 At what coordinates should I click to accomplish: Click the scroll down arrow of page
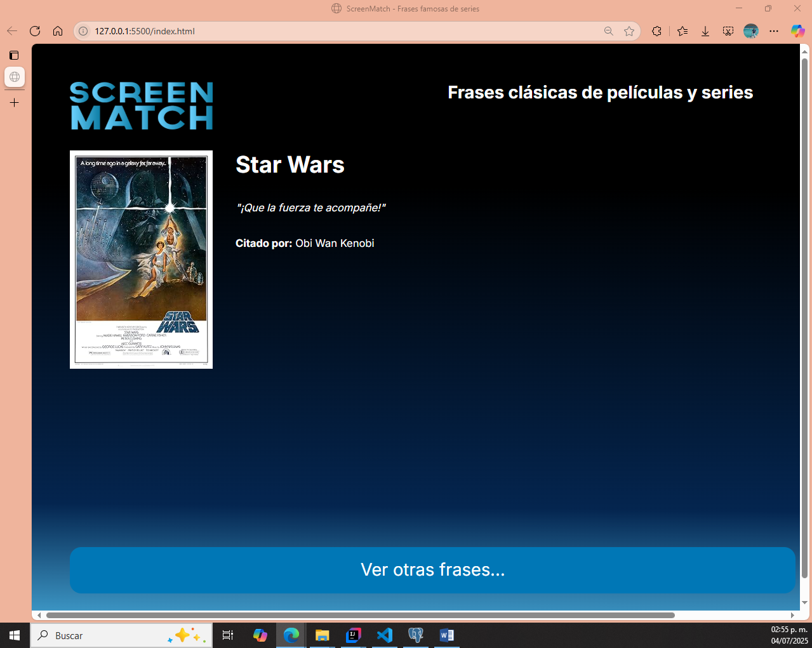click(x=804, y=603)
